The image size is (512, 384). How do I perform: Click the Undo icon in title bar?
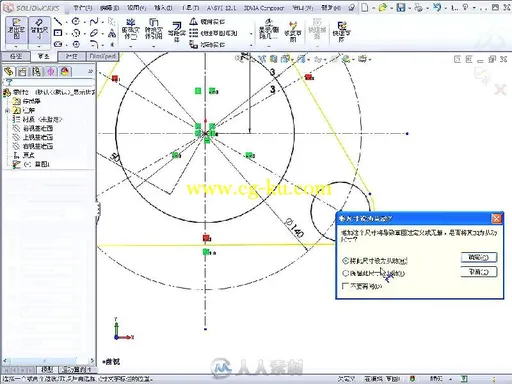(437, 7)
